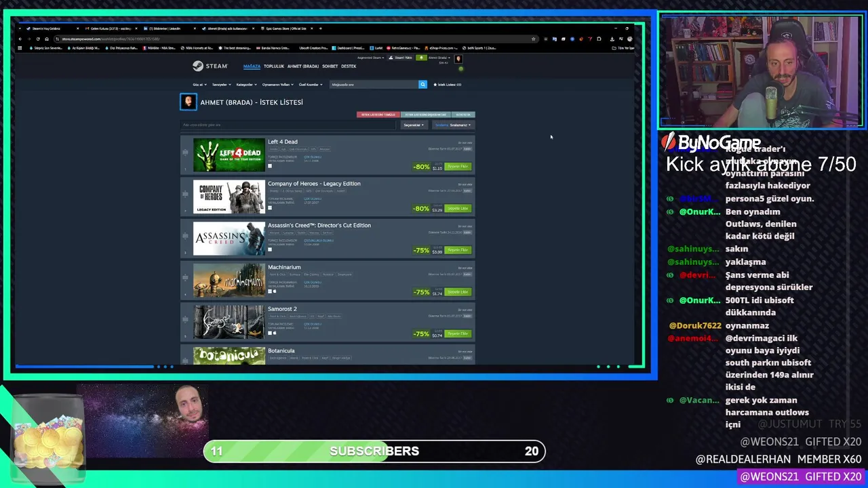Open the new tab plus button
This screenshot has height=488, width=868.
(320, 28)
